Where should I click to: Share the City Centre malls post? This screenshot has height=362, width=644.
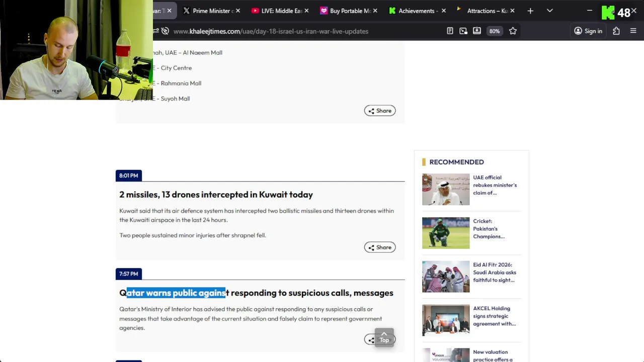[x=380, y=111]
